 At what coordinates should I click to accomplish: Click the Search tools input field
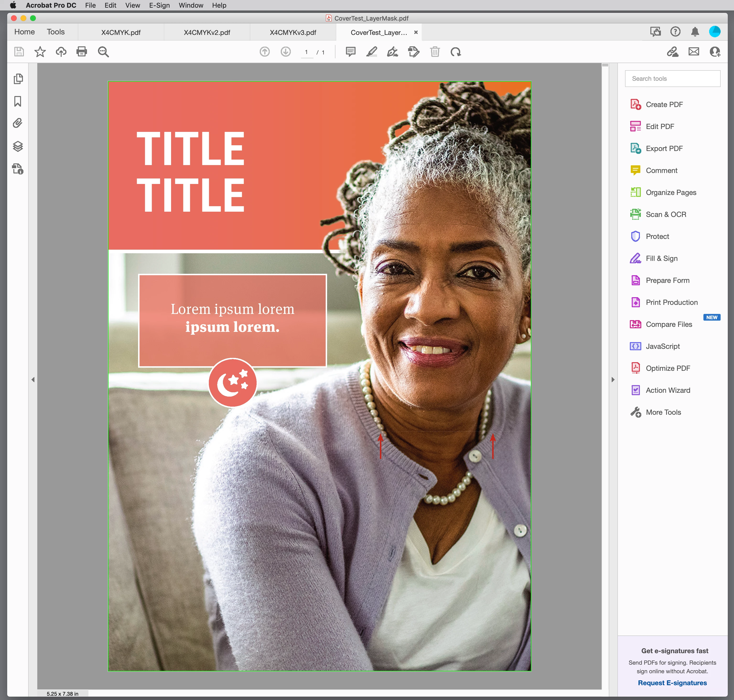pyautogui.click(x=672, y=79)
